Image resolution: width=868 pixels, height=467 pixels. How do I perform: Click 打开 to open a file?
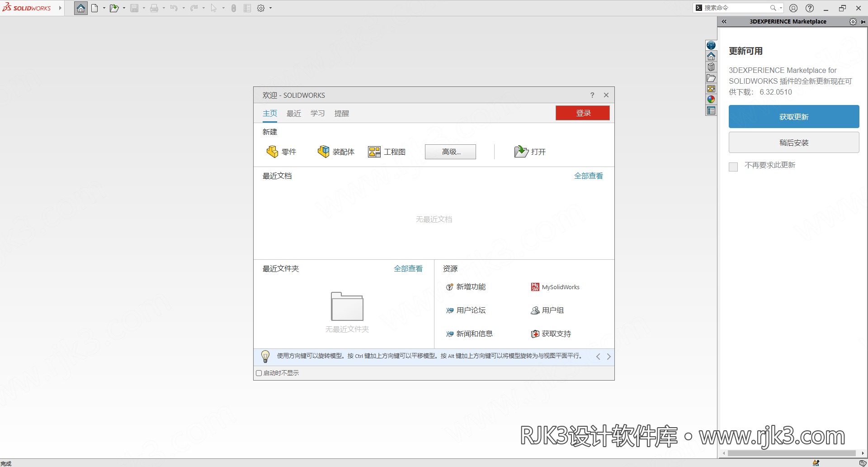point(530,152)
